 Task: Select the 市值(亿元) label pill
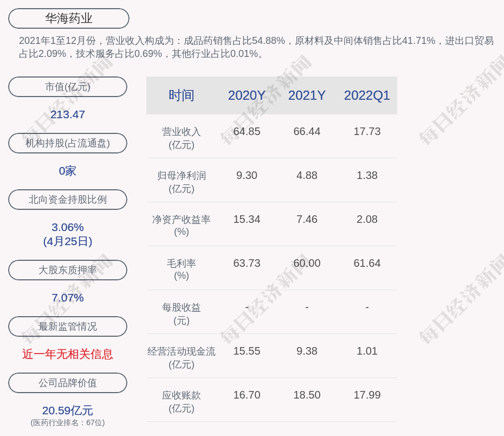pos(68,87)
